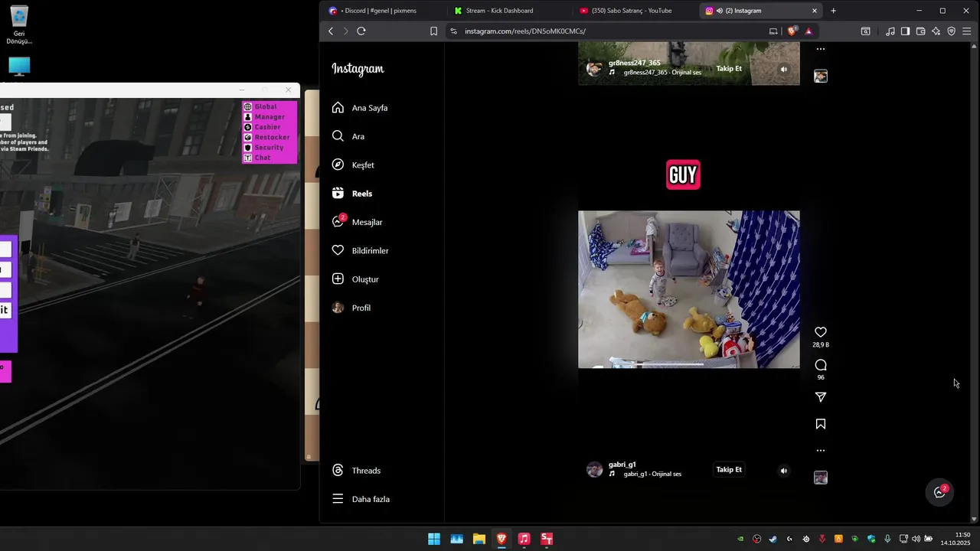The height and width of the screenshot is (551, 980).
Task: Open Steam tray icon
Action: click(773, 539)
